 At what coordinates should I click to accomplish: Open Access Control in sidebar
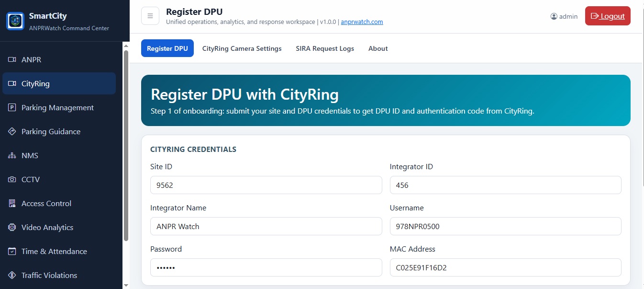pos(59,204)
